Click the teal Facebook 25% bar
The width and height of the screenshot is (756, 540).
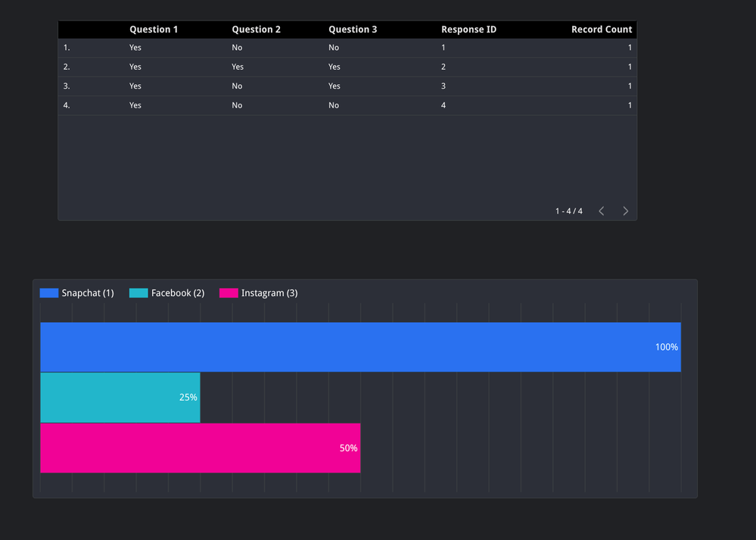pyautogui.click(x=120, y=397)
